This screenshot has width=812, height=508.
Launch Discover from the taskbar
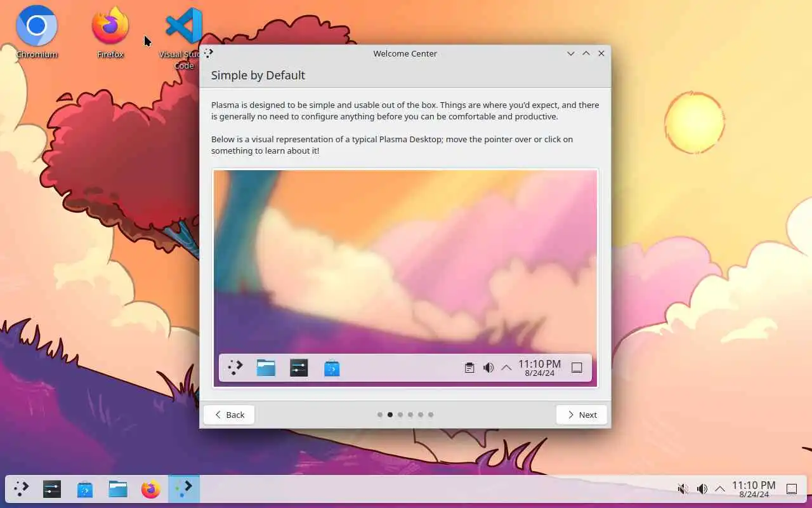tap(85, 489)
